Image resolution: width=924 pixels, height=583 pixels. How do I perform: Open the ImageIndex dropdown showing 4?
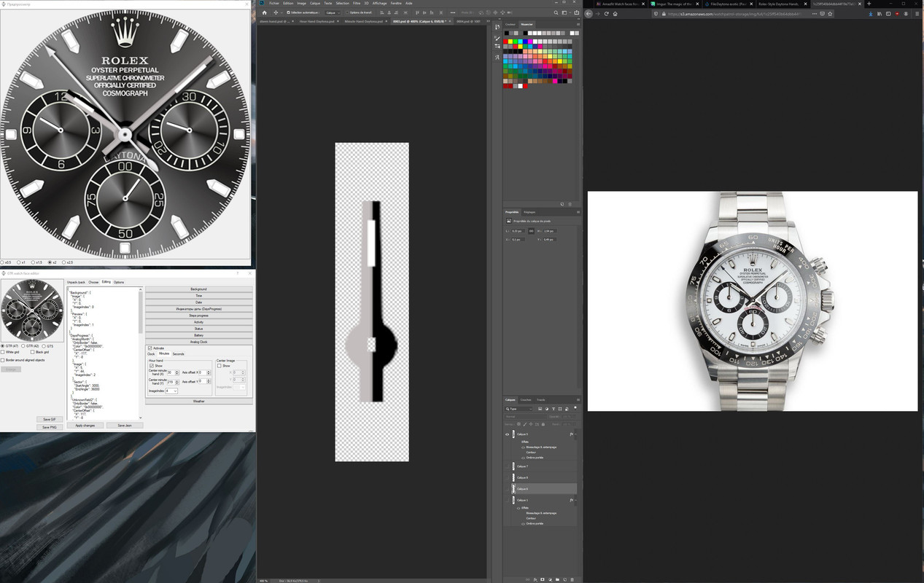pyautogui.click(x=171, y=391)
